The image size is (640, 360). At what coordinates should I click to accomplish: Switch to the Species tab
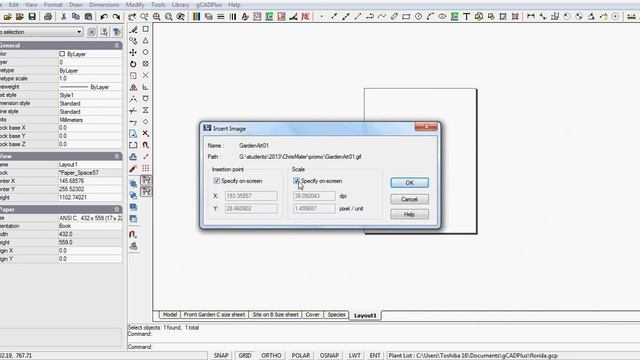[x=336, y=315]
